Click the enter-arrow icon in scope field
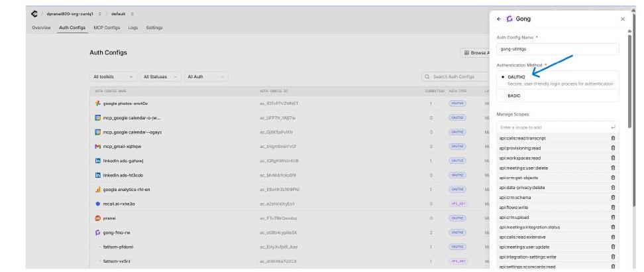 (614, 128)
